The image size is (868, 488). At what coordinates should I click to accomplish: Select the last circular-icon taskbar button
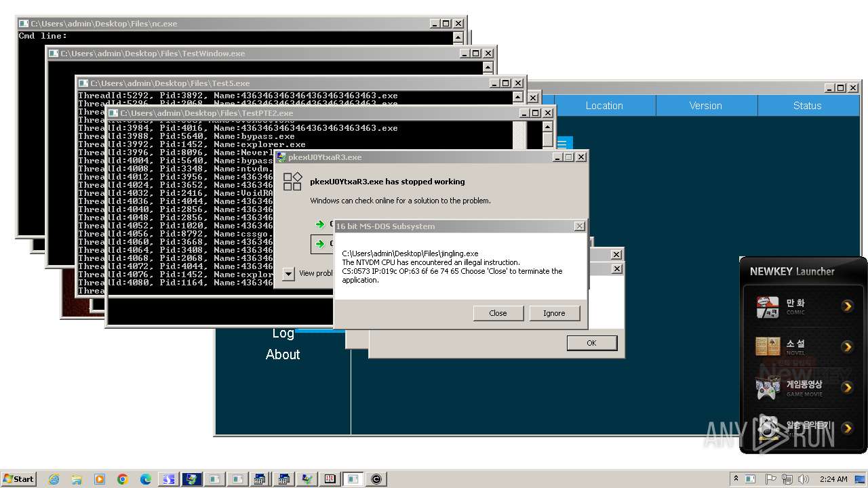tap(376, 479)
